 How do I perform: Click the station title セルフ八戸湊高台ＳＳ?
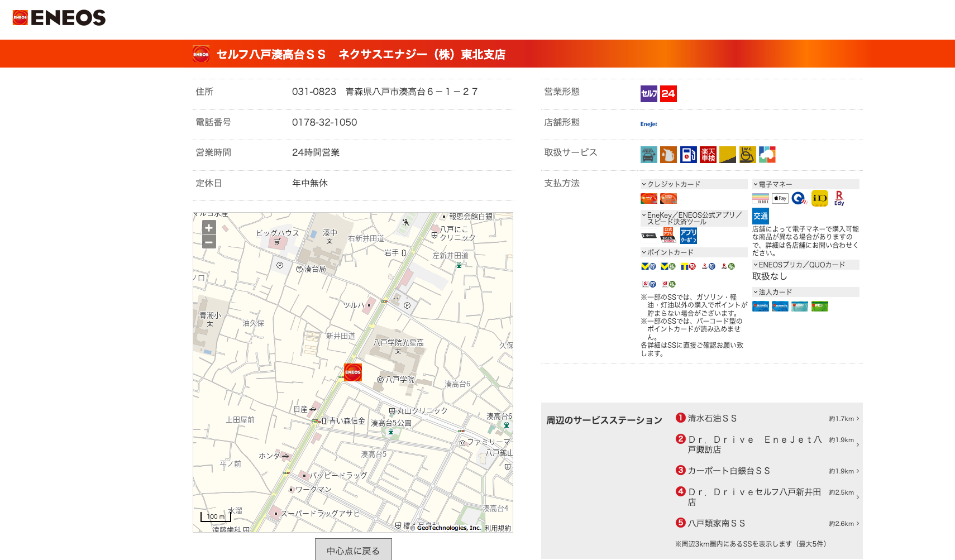click(271, 54)
